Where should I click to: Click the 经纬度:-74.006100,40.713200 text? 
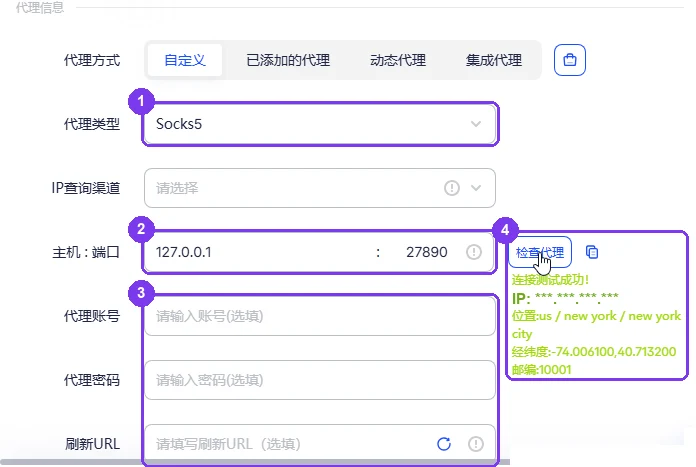(x=593, y=352)
